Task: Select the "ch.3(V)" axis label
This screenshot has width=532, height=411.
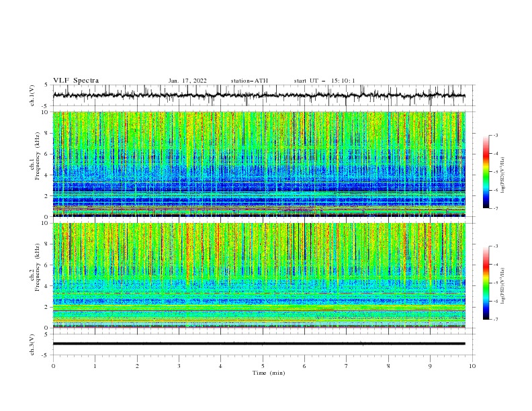Action: pos(32,345)
